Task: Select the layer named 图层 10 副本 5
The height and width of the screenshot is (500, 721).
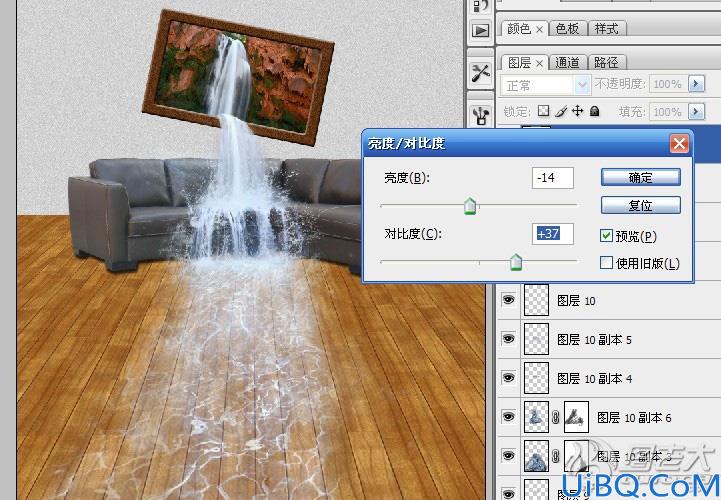Action: pos(594,339)
